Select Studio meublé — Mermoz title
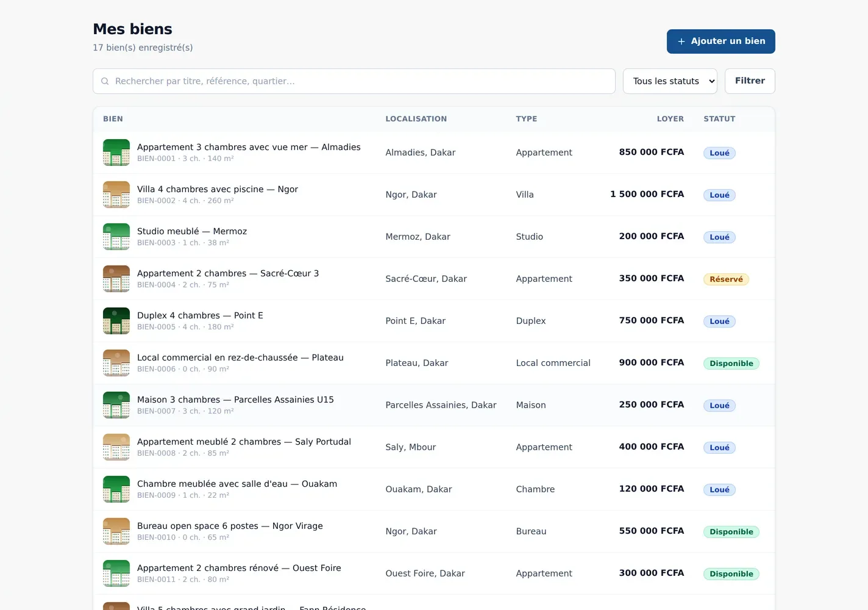This screenshot has height=610, width=868. pos(192,231)
